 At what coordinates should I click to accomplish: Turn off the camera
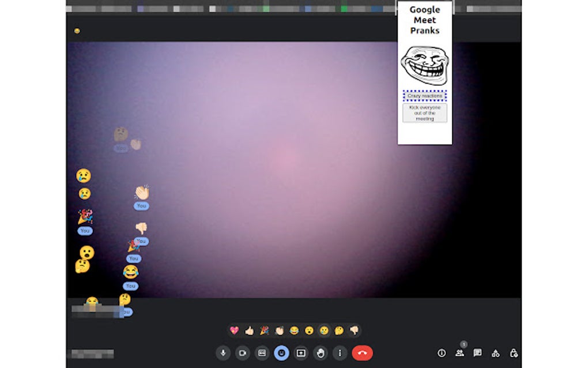click(242, 352)
